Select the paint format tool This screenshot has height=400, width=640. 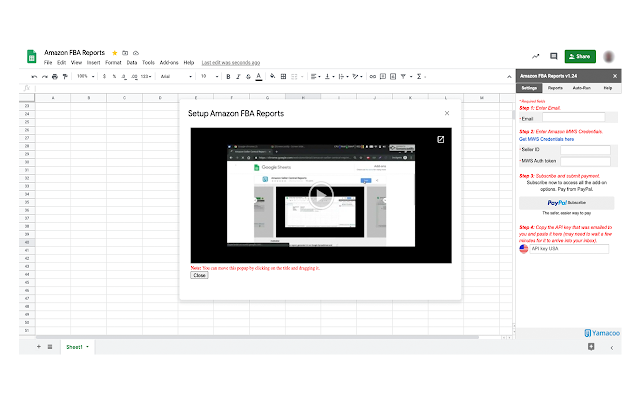pos(65,76)
